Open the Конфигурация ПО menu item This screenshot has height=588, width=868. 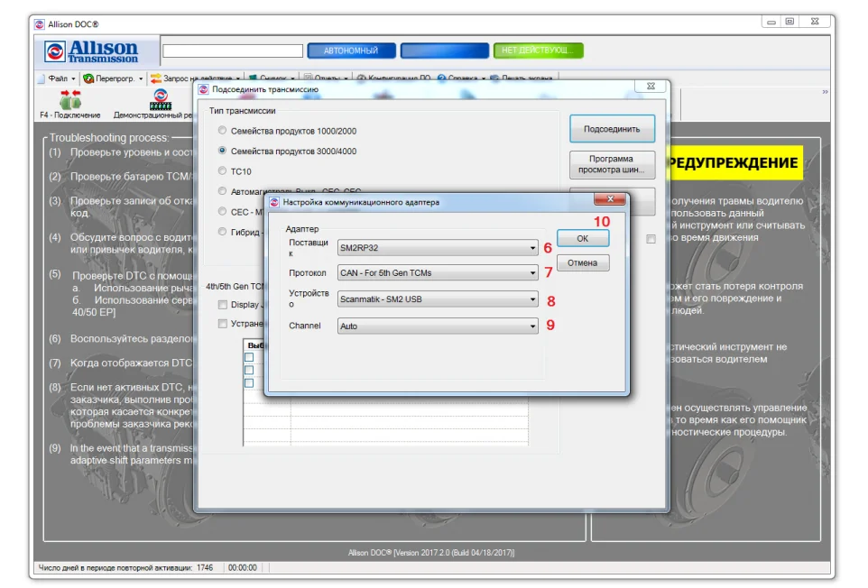tap(394, 78)
